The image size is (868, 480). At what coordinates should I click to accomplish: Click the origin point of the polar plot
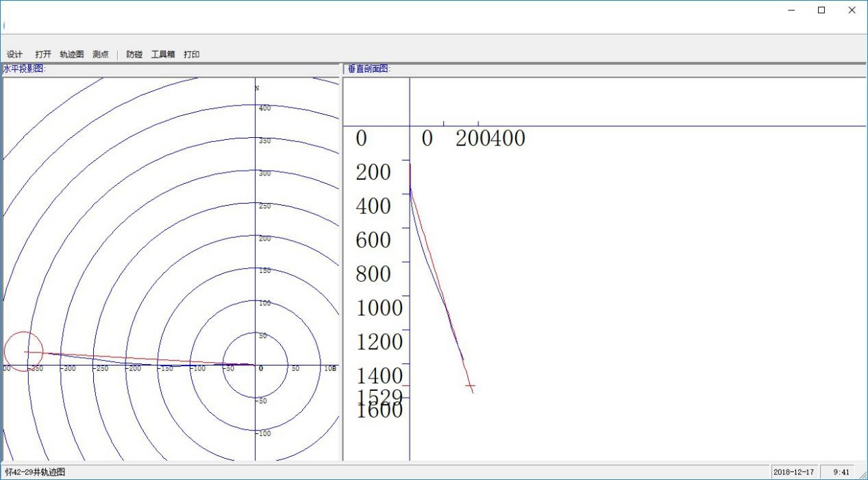256,365
